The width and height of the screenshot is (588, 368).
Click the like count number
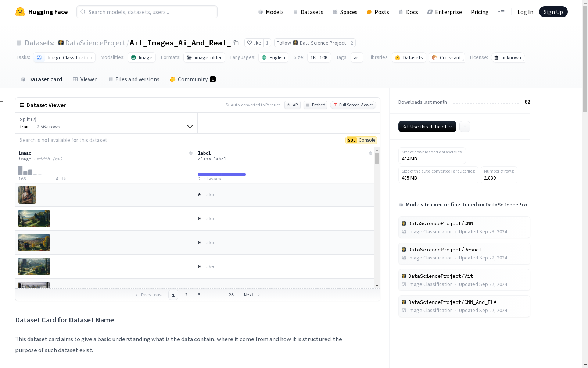click(x=267, y=43)
